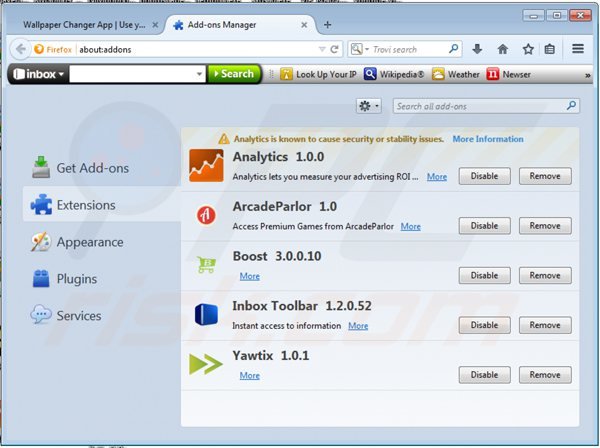Image resolution: width=600 pixels, height=448 pixels.
Task: Open the bookmarks list icon
Action: 549,49
